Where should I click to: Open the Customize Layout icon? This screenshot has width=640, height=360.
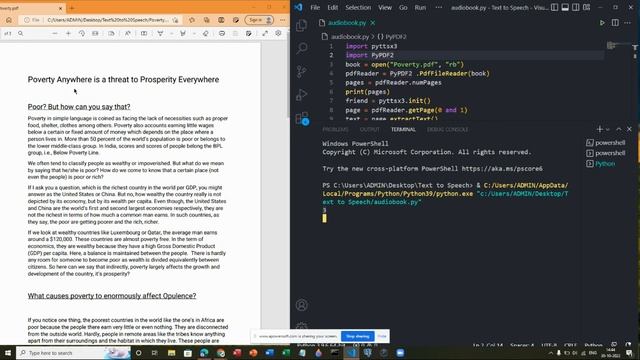(x=587, y=7)
